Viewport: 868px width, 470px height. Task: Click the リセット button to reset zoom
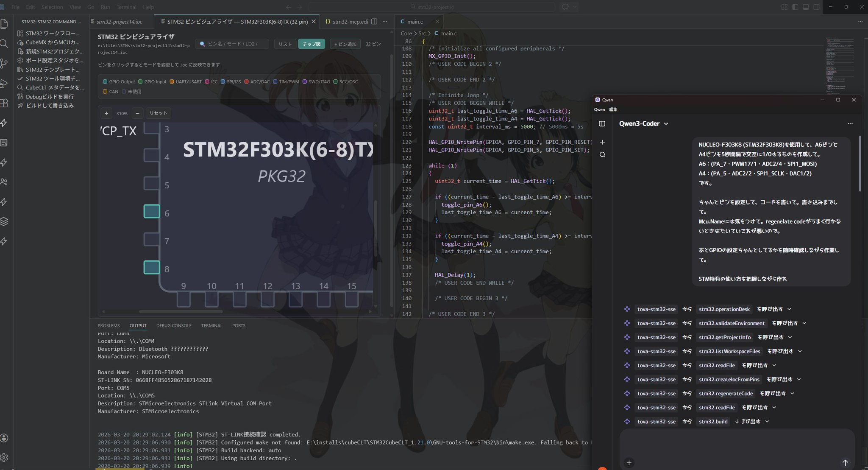point(158,113)
